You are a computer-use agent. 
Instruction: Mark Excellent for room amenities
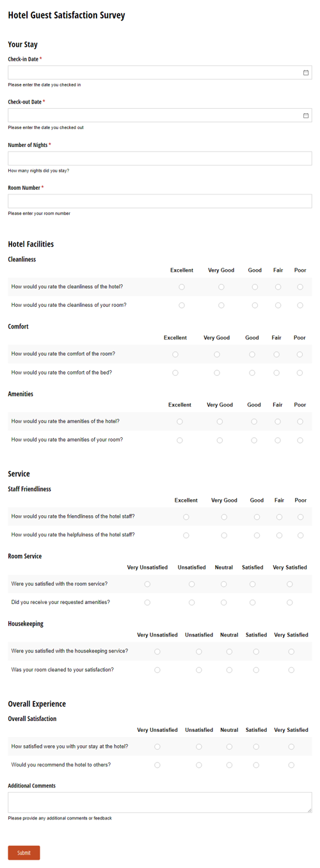[180, 440]
